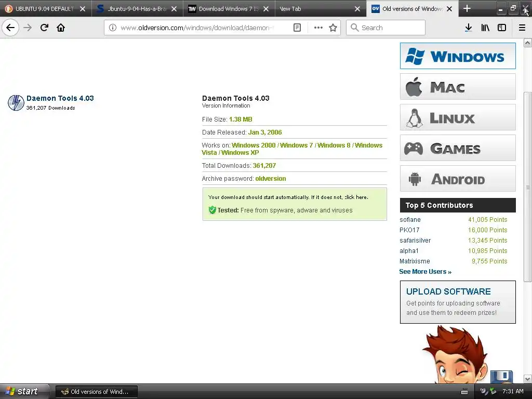
Task: Click the vertical scrollbar thumb
Action: tap(527, 187)
